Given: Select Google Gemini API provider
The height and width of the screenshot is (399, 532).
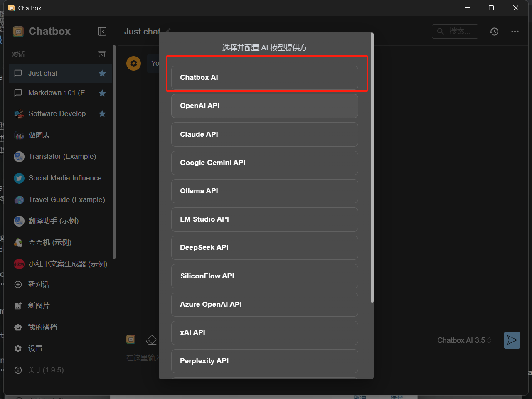Looking at the screenshot, I should click(265, 163).
